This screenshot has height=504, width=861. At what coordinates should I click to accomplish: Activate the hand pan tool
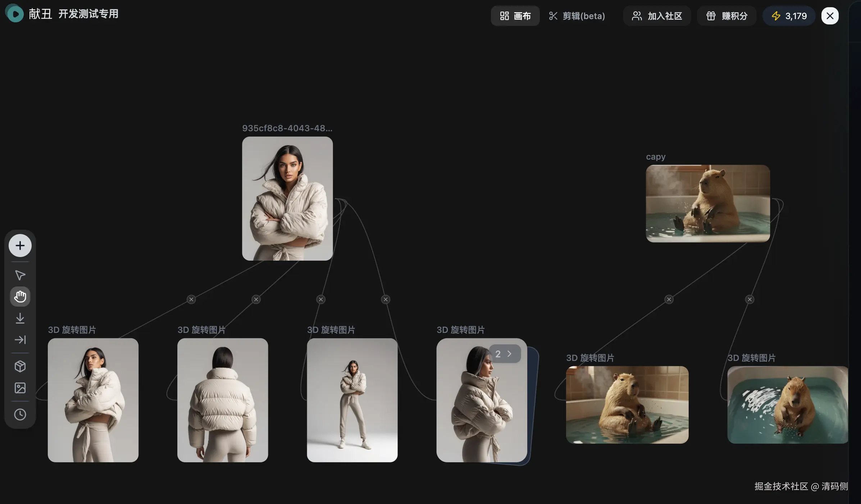(x=20, y=297)
